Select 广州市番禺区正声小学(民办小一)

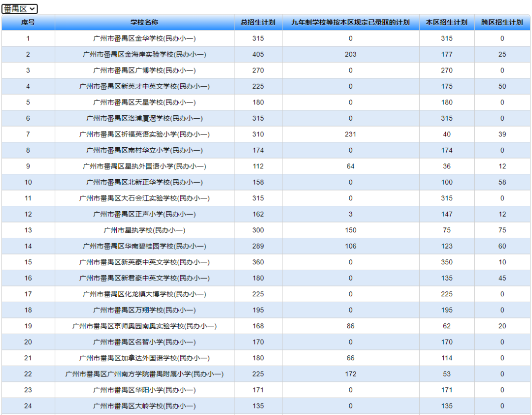(144, 214)
